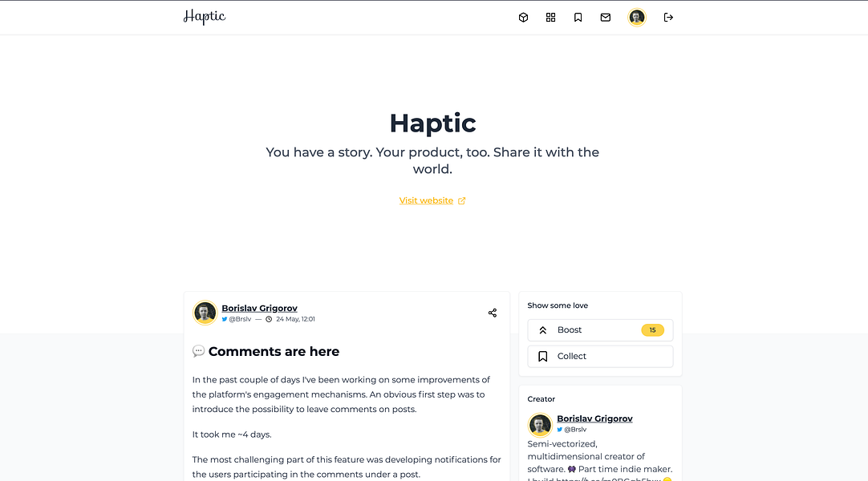Click the @Brslv Twitter handle under the post author
Viewport: 868px width, 481px height.
240,319
